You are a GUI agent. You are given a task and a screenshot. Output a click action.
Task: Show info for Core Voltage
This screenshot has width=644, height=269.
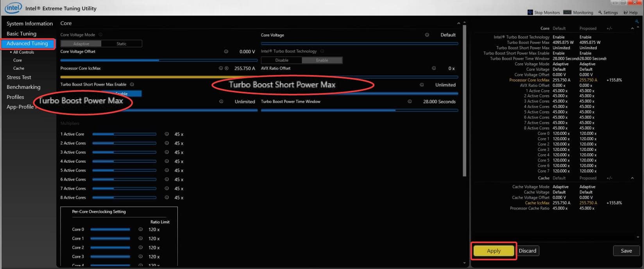click(427, 35)
